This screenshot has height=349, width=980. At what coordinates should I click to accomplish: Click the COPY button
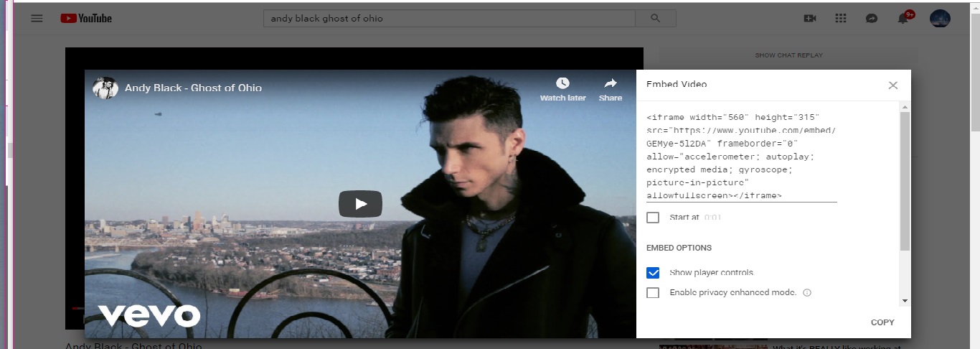(x=882, y=322)
